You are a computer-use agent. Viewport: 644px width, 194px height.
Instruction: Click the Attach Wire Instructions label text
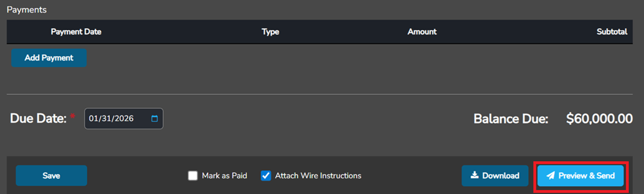click(318, 176)
